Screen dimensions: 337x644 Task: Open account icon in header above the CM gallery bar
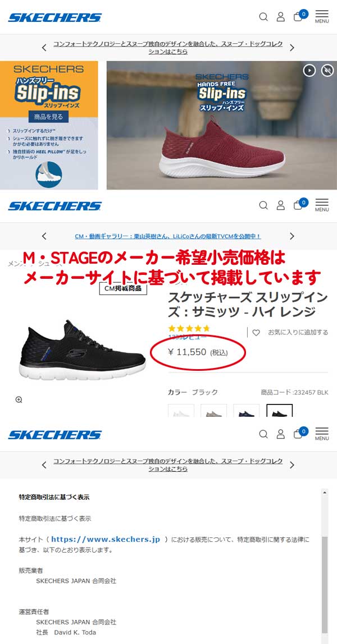coord(281,205)
